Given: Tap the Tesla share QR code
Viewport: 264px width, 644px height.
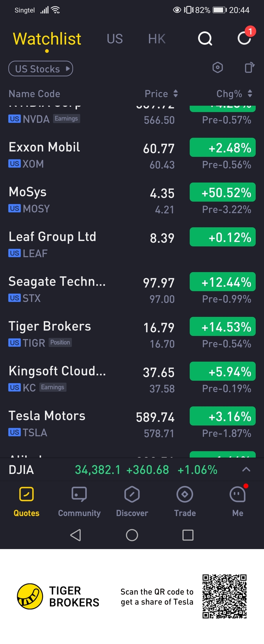Looking at the screenshot, I should click(x=225, y=596).
